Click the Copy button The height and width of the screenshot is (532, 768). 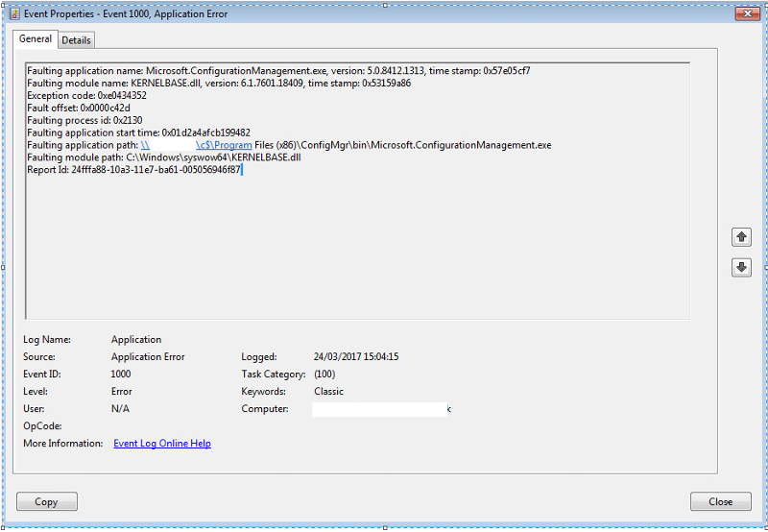46,501
